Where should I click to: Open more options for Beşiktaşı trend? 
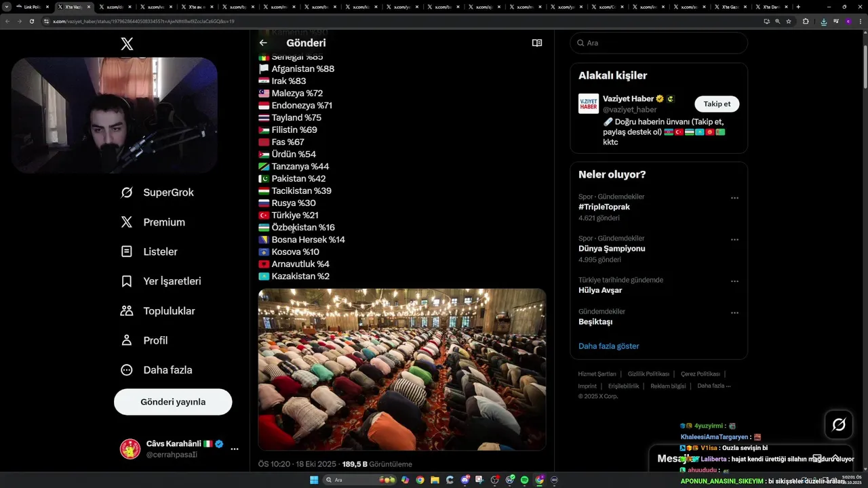pyautogui.click(x=734, y=313)
